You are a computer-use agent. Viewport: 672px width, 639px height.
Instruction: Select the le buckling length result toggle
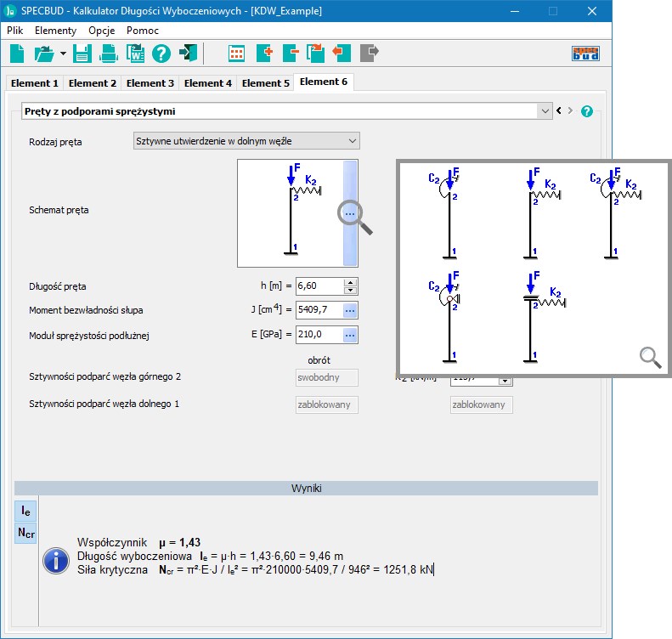(26, 511)
